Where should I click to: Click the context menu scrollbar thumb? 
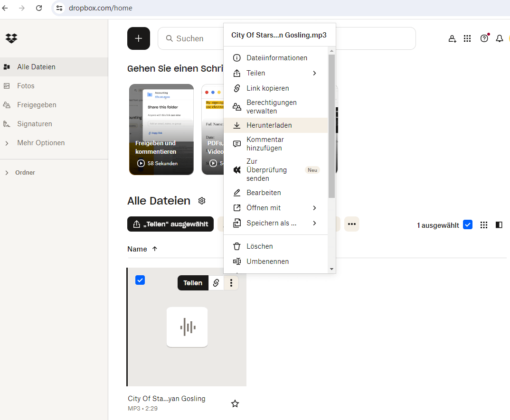pos(331,126)
